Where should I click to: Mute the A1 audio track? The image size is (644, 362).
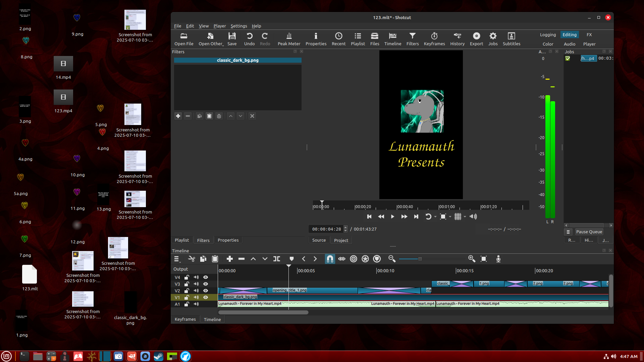196,304
